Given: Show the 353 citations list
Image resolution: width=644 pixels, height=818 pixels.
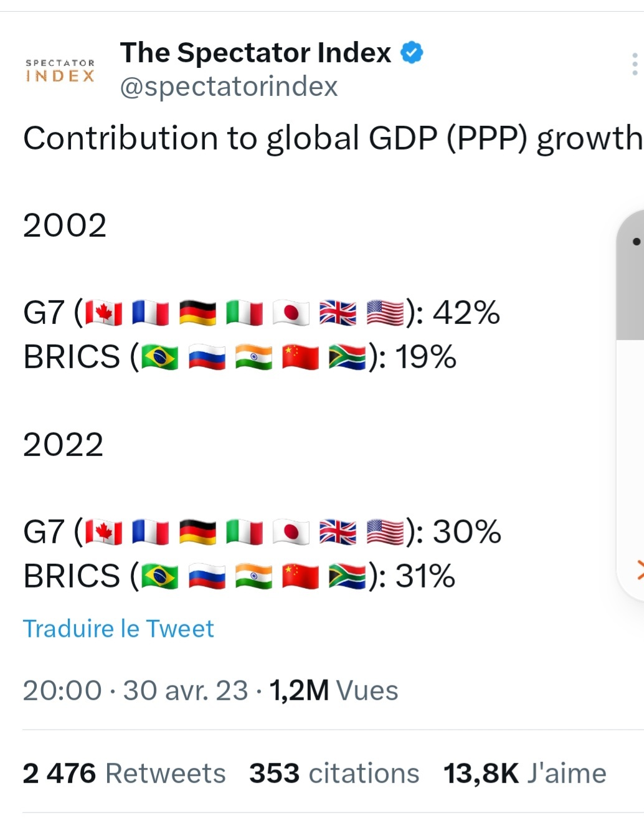Looking at the screenshot, I should (334, 773).
